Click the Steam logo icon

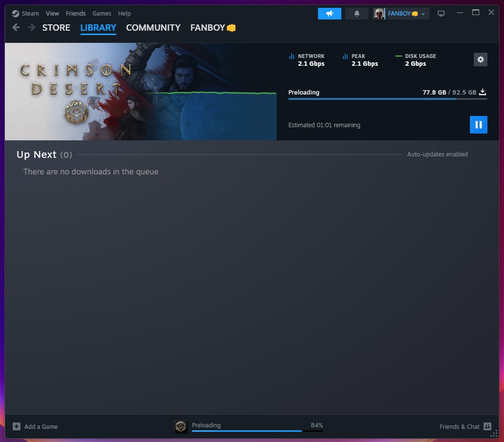click(16, 14)
